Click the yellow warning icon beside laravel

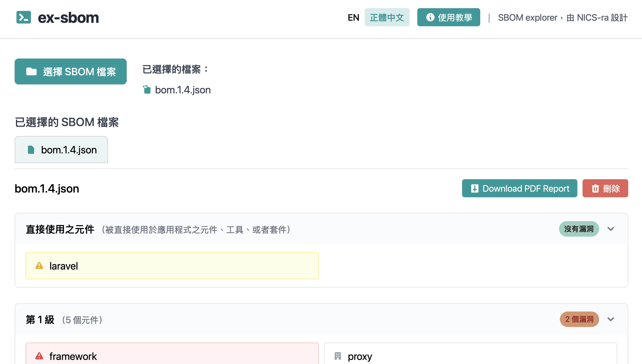(x=39, y=265)
